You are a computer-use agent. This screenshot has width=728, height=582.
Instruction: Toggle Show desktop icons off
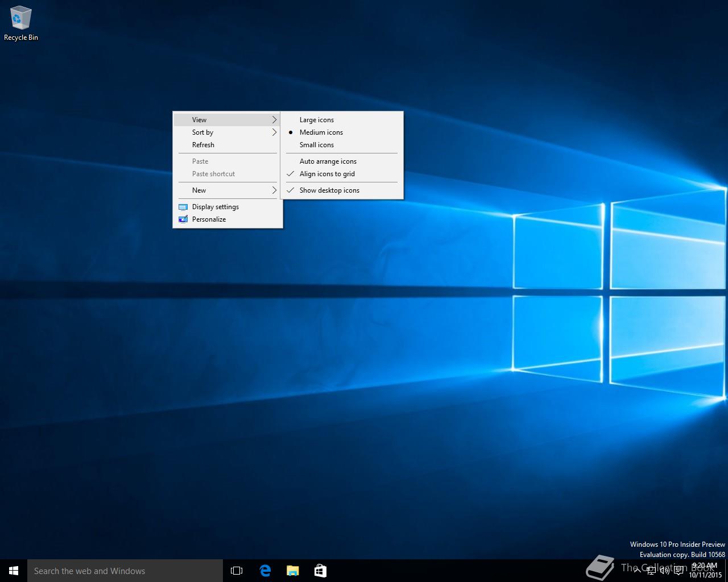[x=329, y=190]
